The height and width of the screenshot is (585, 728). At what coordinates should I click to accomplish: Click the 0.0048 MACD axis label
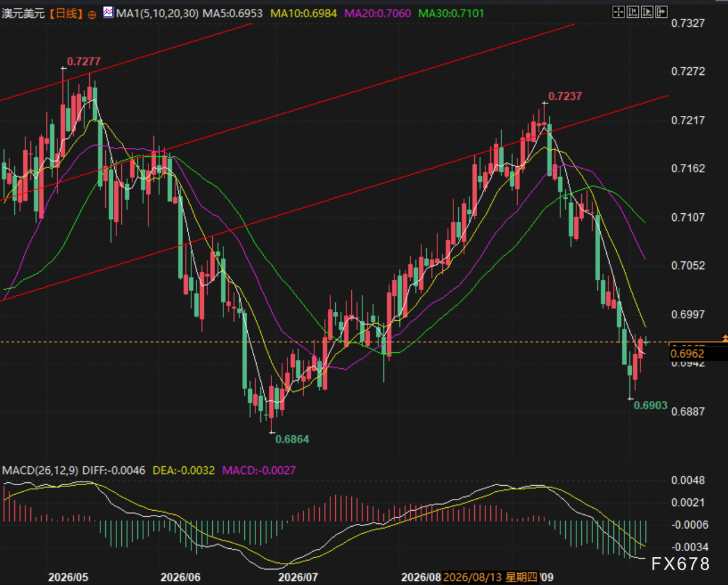click(x=688, y=480)
